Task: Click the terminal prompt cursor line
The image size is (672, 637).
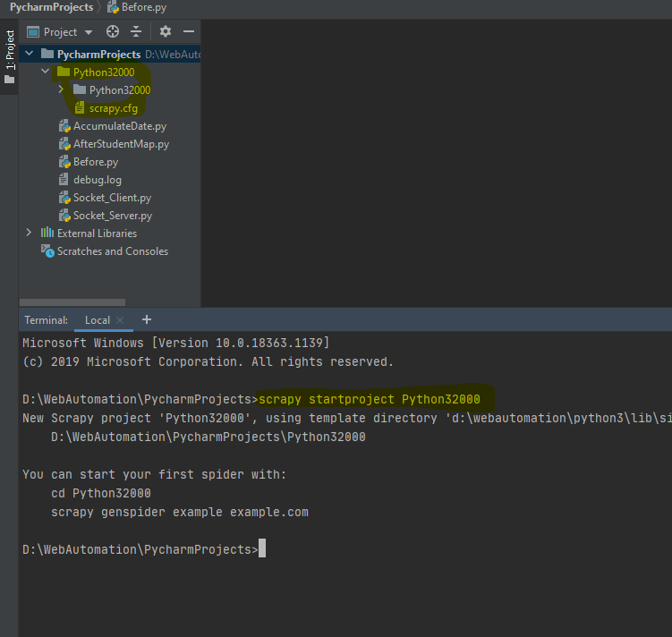Action: (144, 549)
